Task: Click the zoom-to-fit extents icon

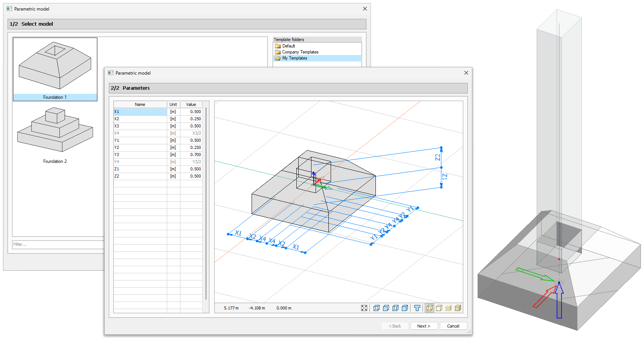Action: tap(364, 308)
